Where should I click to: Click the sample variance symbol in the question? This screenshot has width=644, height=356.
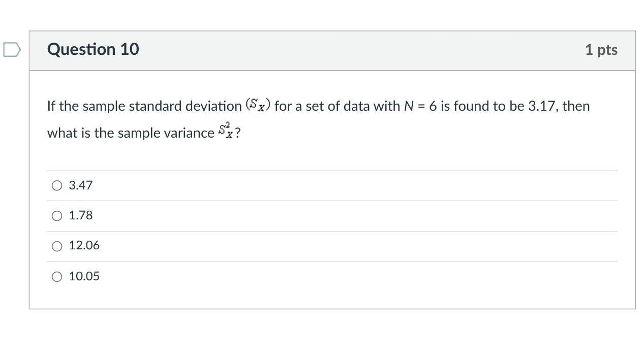click(225, 130)
